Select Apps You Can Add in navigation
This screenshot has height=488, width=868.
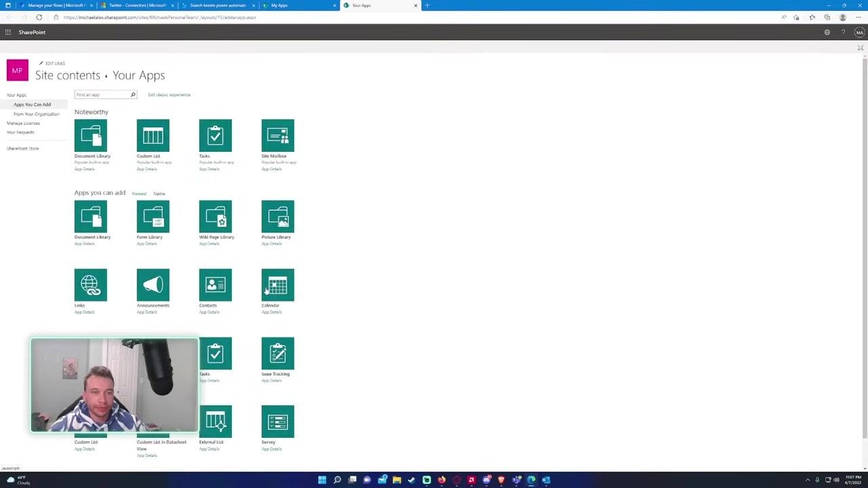(32, 104)
